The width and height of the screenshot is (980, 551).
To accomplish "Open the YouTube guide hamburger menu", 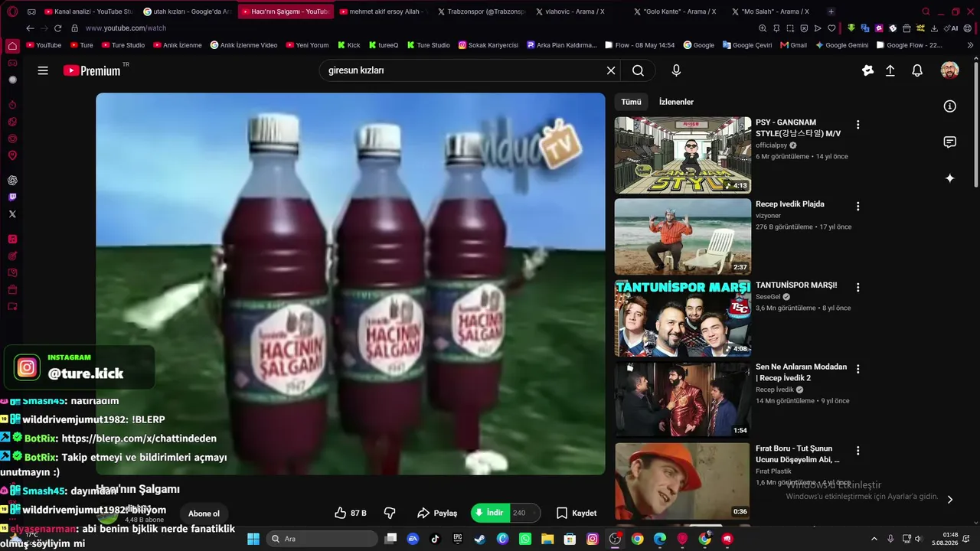I will point(43,70).
